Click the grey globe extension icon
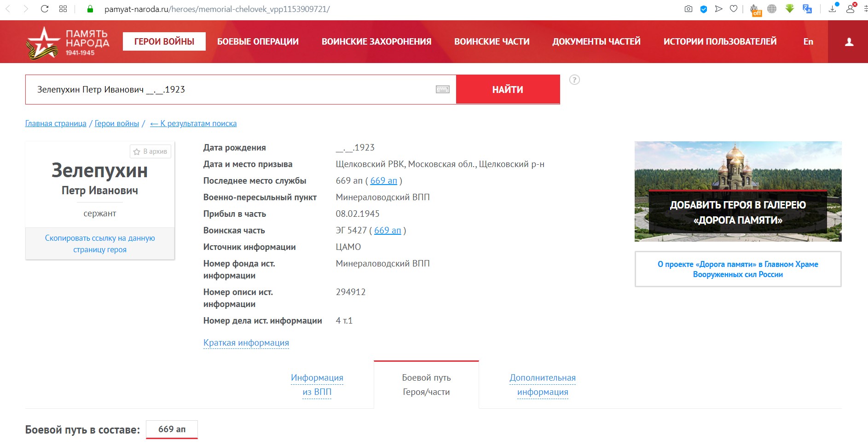 772,9
